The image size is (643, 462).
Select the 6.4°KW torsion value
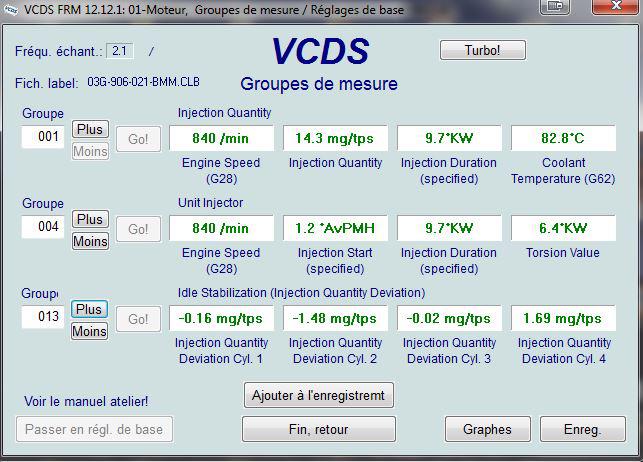point(563,228)
